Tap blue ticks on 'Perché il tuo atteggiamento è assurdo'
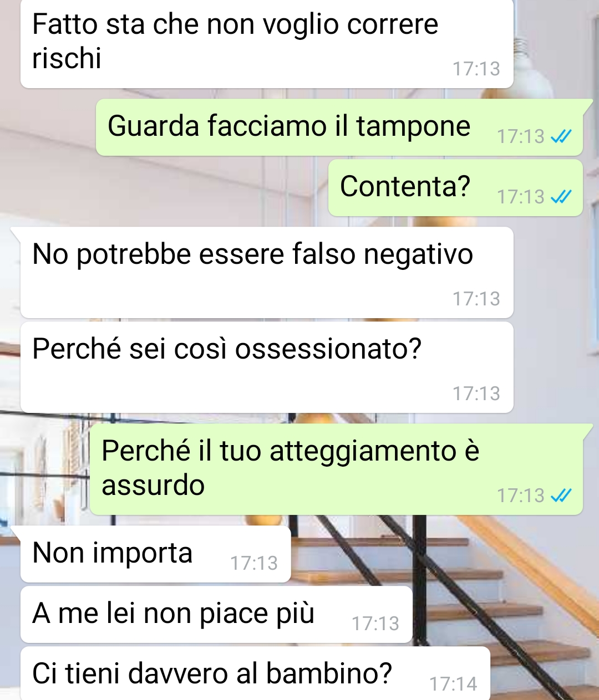The image size is (599, 700). [x=561, y=495]
